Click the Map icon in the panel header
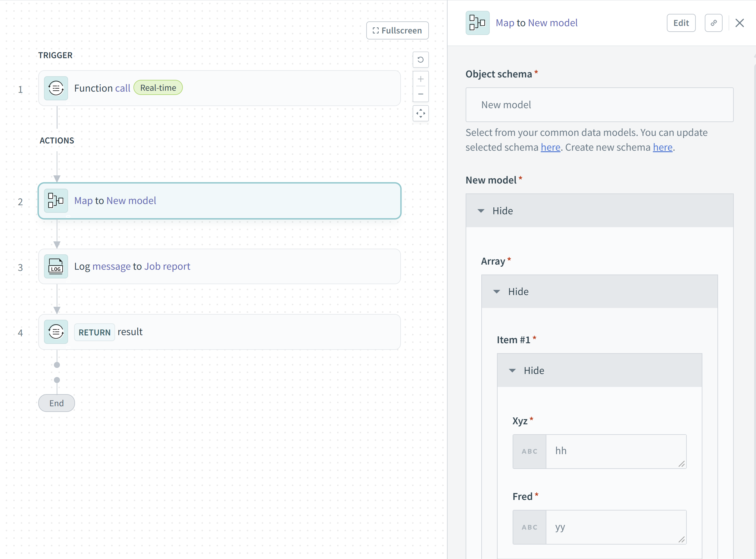Viewport: 756px width, 559px height. coord(477,23)
